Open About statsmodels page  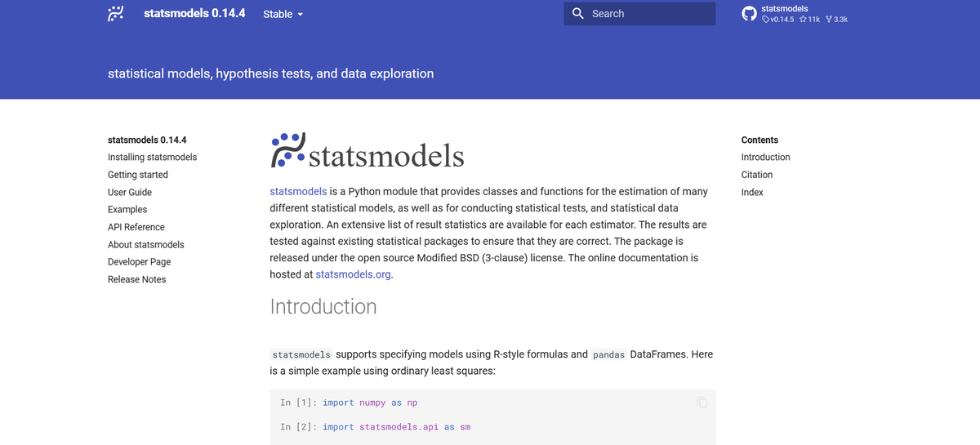point(146,244)
